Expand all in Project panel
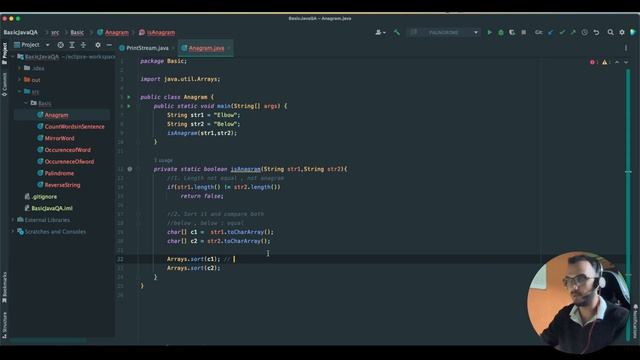The width and height of the screenshot is (640, 360). (x=72, y=45)
